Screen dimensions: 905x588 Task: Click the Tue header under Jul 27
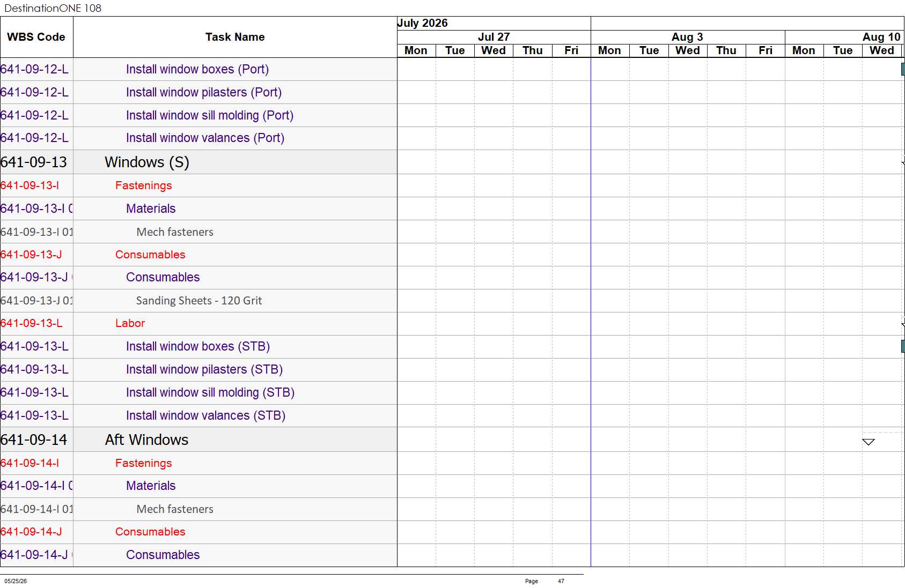[x=455, y=50]
